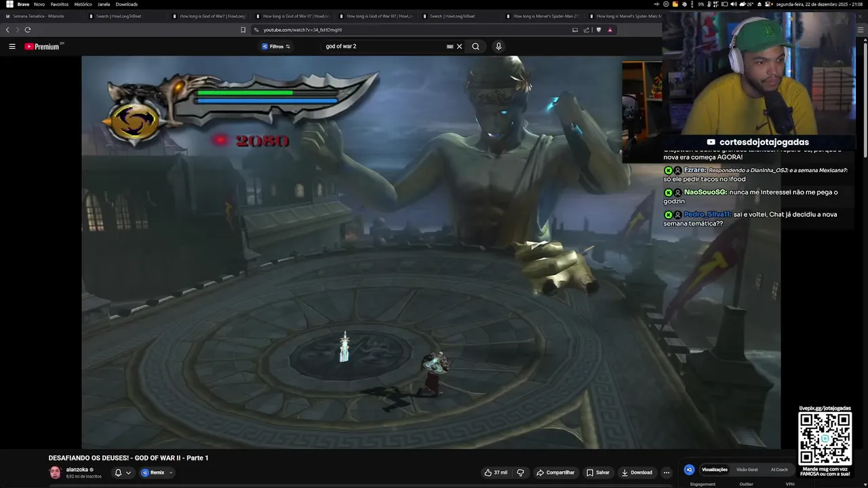Click the share icon in the address bar
Viewport: 868px width, 488px height.
tap(587, 30)
